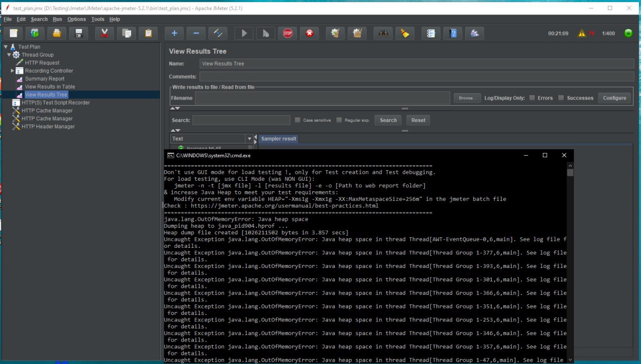
Task: Select HTTP Request in the tree
Action: [x=42, y=63]
